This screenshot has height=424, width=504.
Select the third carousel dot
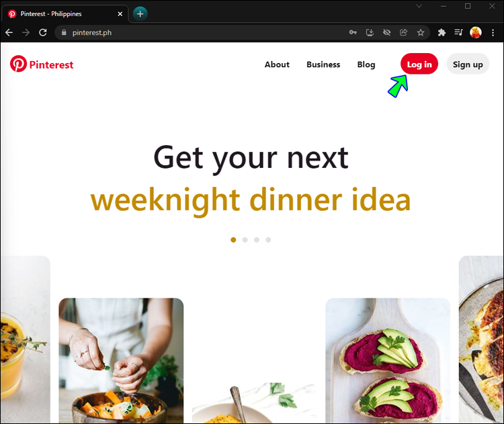tap(257, 240)
